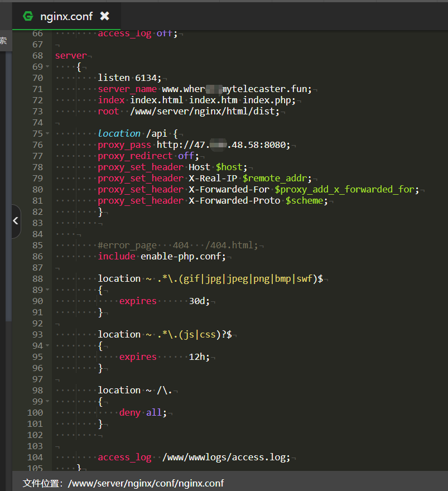Click 'index.php;' on line 72
The height and width of the screenshot is (491, 448).
point(269,100)
